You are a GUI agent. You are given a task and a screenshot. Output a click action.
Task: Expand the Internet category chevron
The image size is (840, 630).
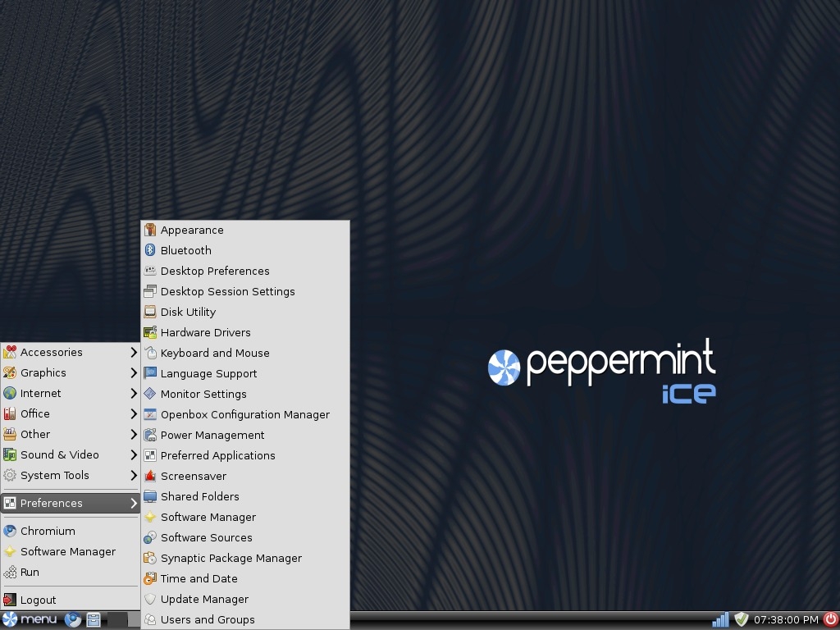(134, 393)
